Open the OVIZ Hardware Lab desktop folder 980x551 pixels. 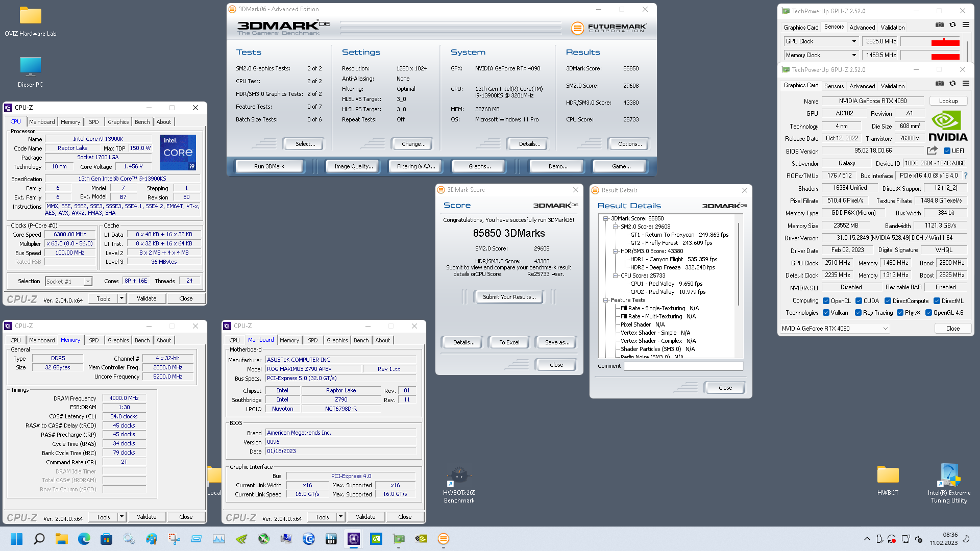pyautogui.click(x=31, y=22)
